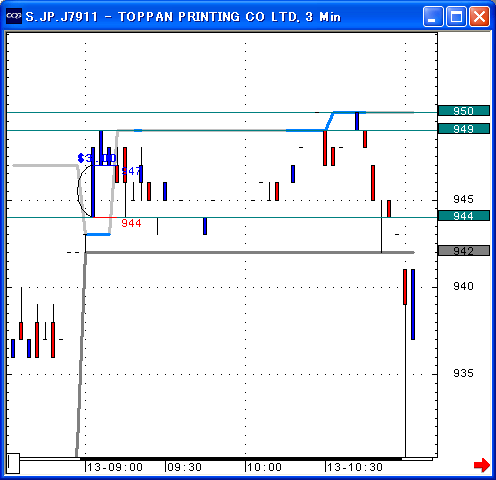Click the horizontal scrollbar thumb at bottom left

(13, 463)
